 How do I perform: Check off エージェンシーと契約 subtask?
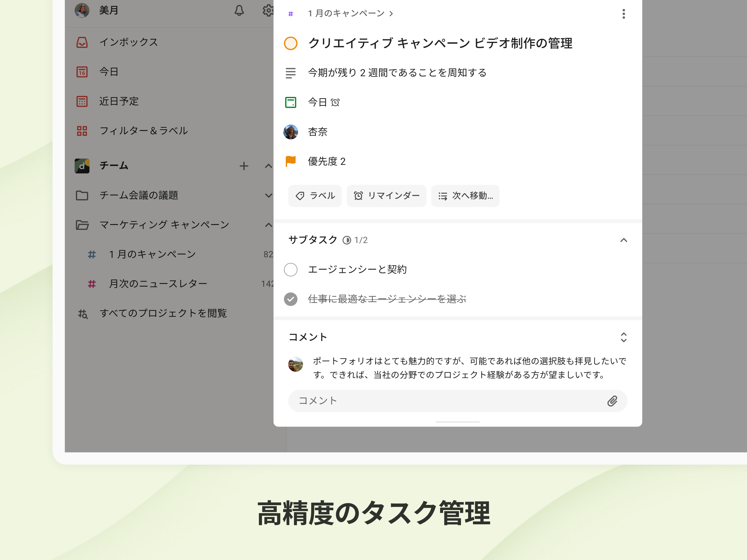(290, 269)
